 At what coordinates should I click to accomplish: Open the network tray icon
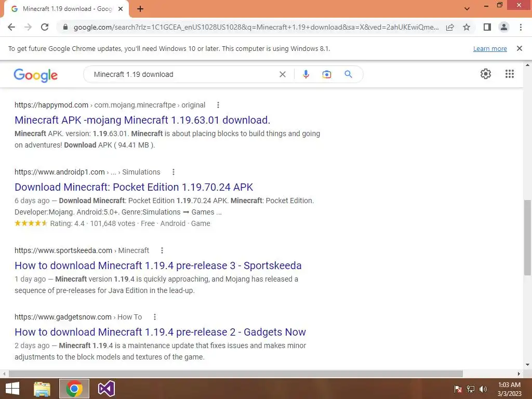471,389
